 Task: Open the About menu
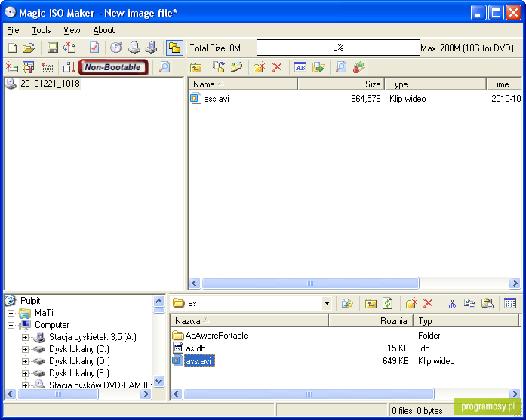click(104, 30)
